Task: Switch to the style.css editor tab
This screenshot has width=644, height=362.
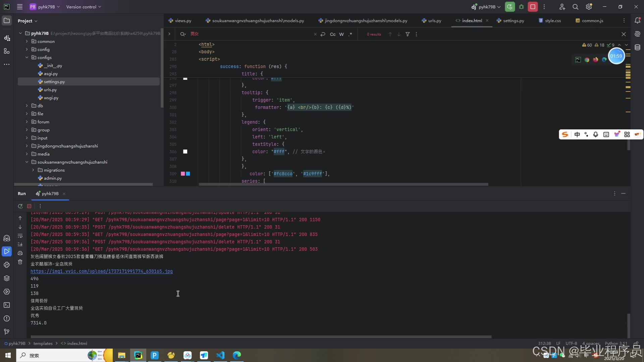Action: [552, 20]
